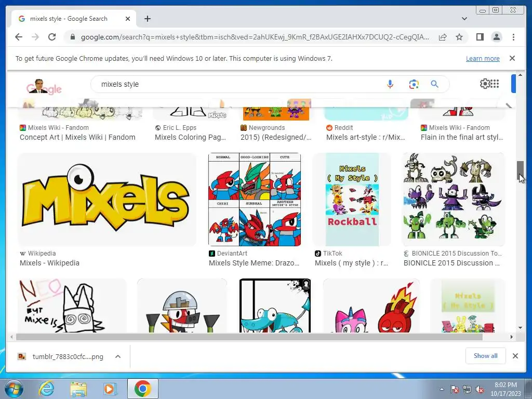Image resolution: width=532 pixels, height=399 pixels.
Task: Submit search with the magnifier icon
Action: 435,84
